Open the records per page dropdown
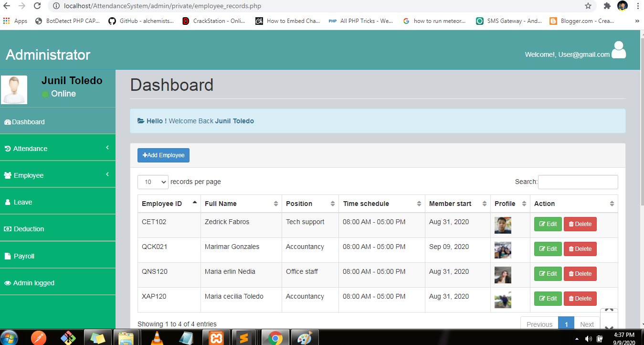Screen dimensions: 644x345 click(x=153, y=182)
